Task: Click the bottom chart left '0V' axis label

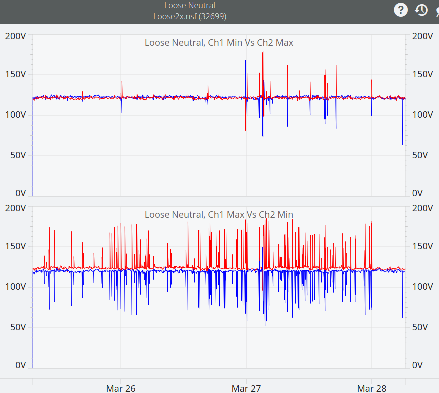Action: coord(21,365)
